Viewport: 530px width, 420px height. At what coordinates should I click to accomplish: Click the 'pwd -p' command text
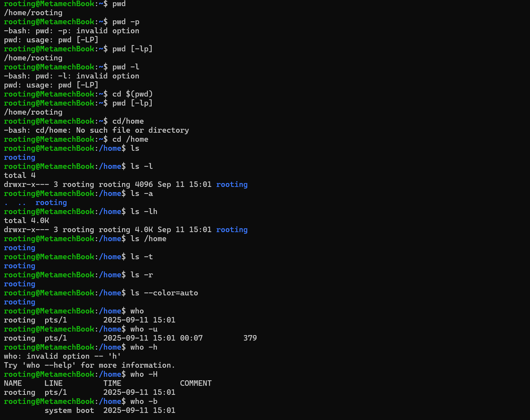(x=126, y=22)
